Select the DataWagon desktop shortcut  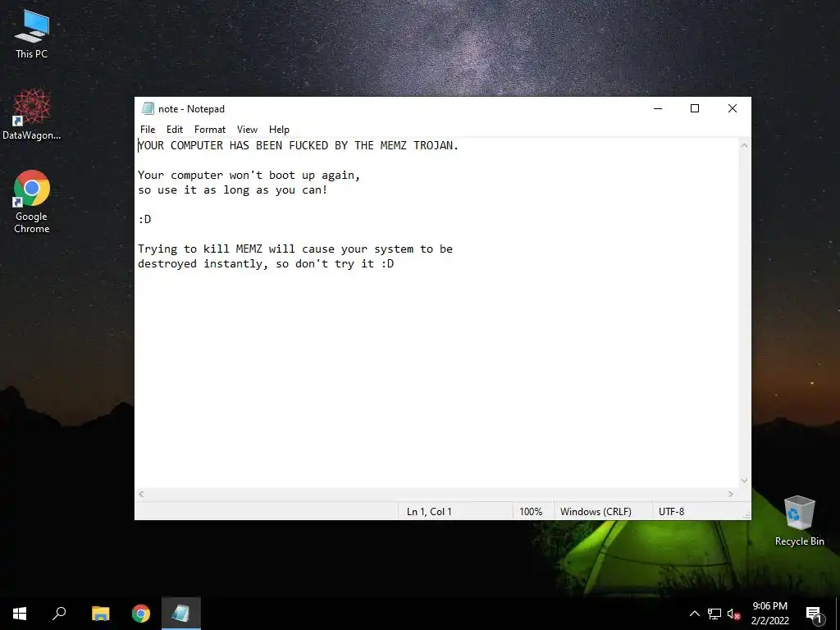(x=32, y=115)
